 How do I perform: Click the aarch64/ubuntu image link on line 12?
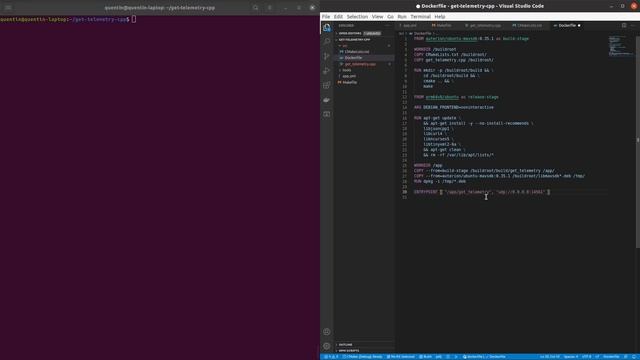[x=442, y=97]
